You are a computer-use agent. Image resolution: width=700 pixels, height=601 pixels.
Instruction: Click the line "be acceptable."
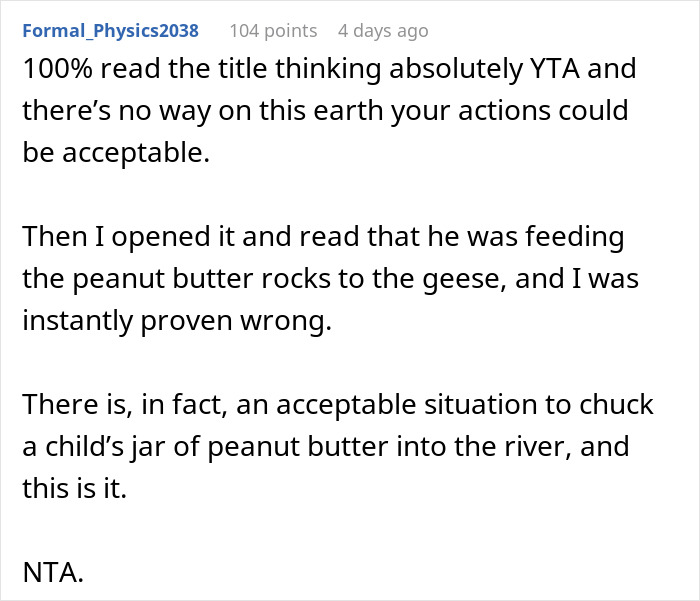[99, 151]
